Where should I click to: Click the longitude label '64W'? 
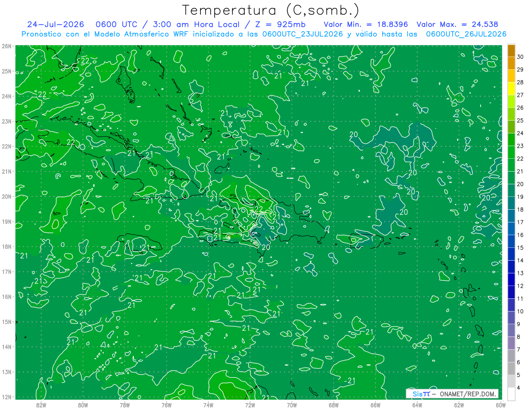pyautogui.click(x=417, y=405)
